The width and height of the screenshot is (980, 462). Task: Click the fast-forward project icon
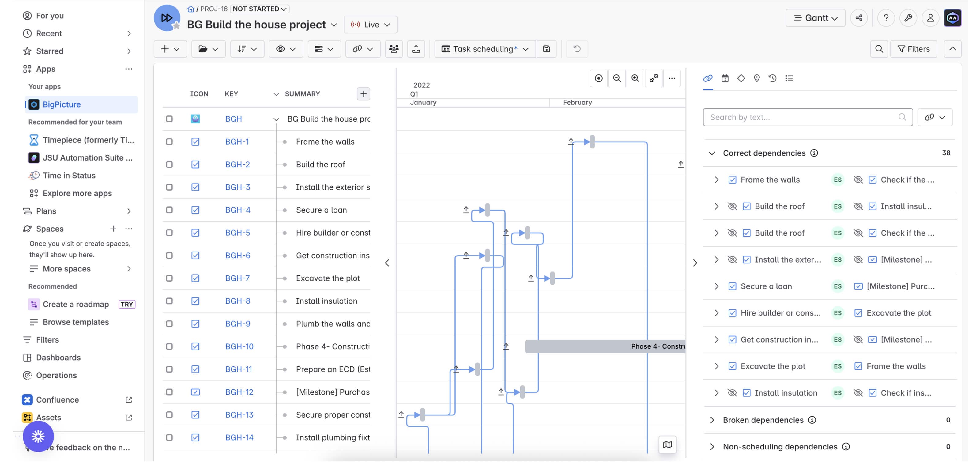(167, 18)
